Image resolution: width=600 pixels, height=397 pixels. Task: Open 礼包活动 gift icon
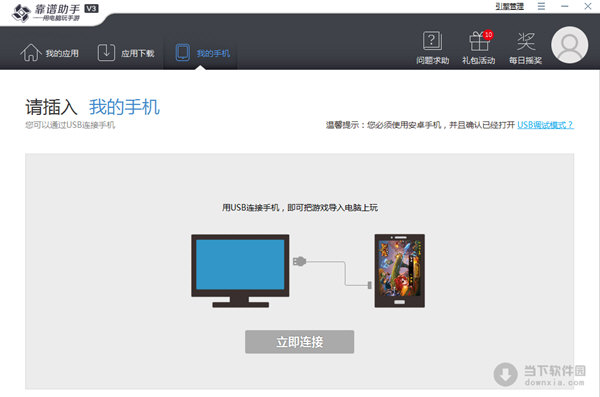pos(479,47)
